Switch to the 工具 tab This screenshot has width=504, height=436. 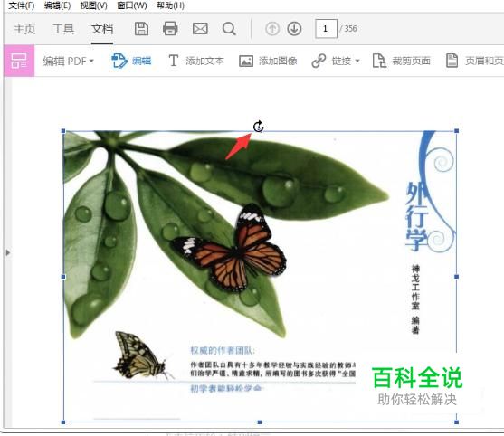(x=63, y=29)
